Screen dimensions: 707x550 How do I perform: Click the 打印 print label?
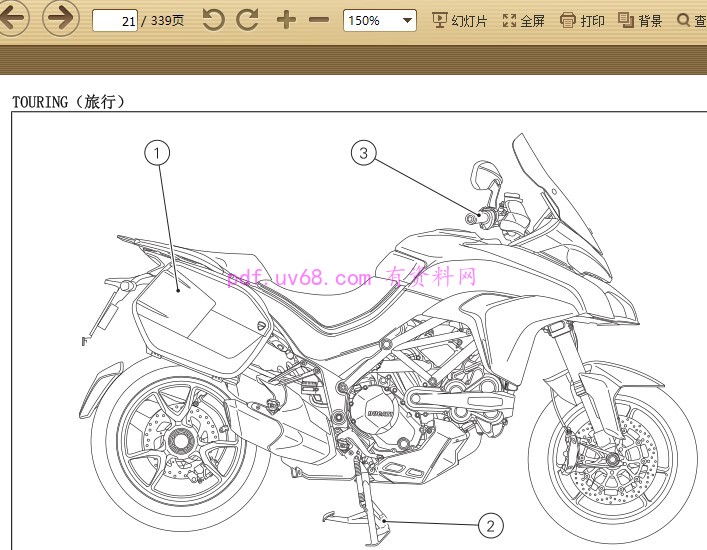coord(592,21)
